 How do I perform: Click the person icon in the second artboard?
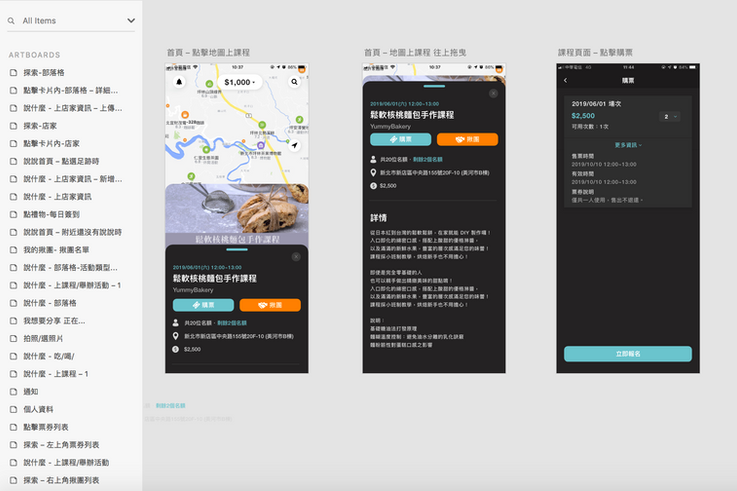click(373, 159)
